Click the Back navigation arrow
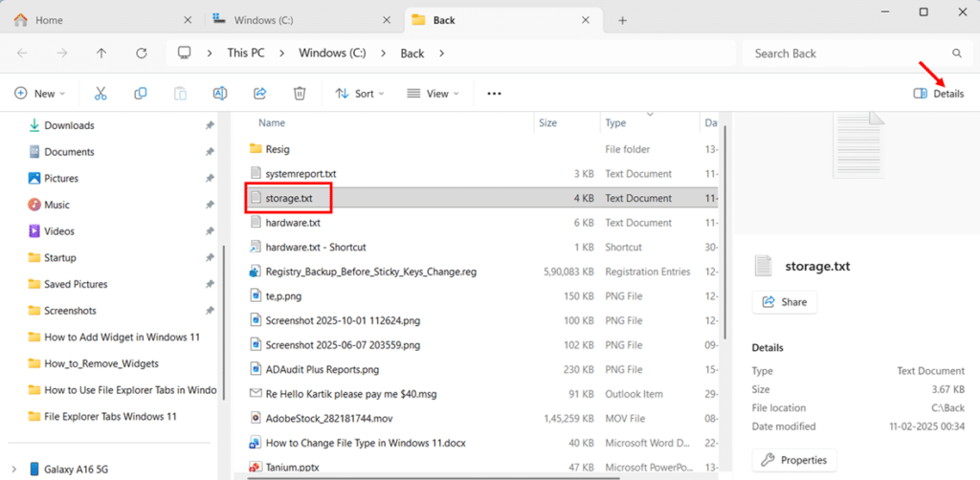 click(x=23, y=53)
